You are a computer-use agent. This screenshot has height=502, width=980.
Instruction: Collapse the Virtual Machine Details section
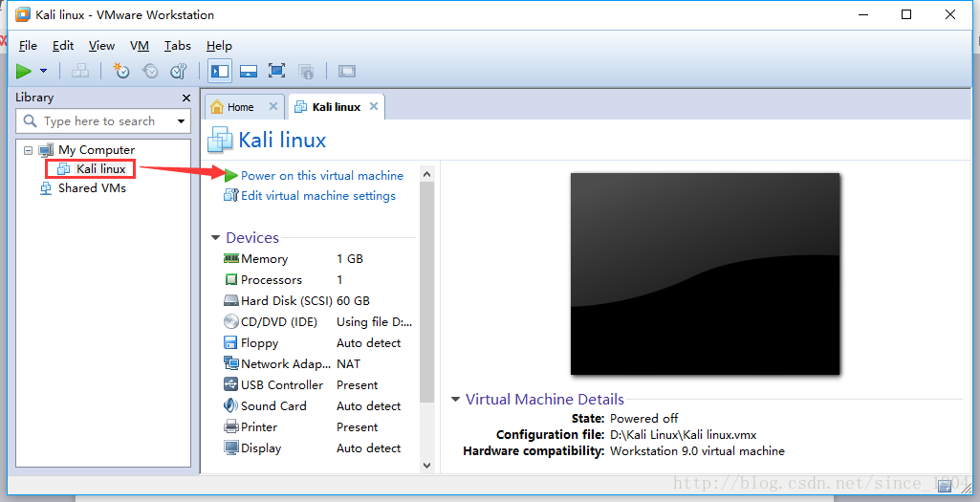456,399
